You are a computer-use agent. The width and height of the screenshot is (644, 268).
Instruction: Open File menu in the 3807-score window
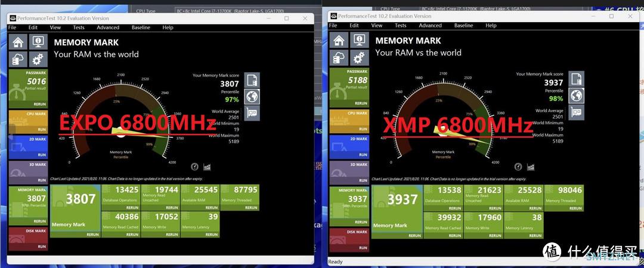(x=13, y=27)
